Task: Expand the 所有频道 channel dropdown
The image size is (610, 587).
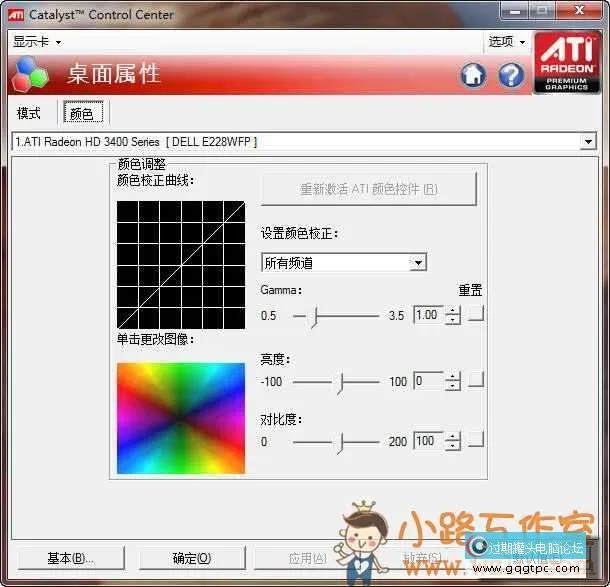Action: (x=418, y=263)
